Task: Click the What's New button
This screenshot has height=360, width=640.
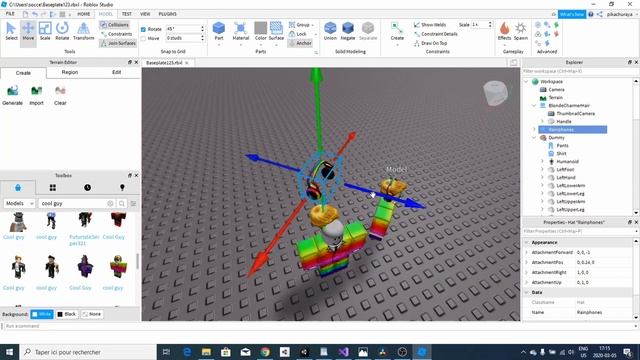Action: [571, 14]
